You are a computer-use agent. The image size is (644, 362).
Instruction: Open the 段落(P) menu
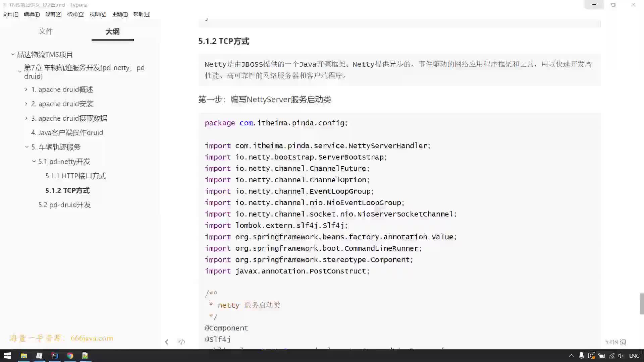click(53, 14)
